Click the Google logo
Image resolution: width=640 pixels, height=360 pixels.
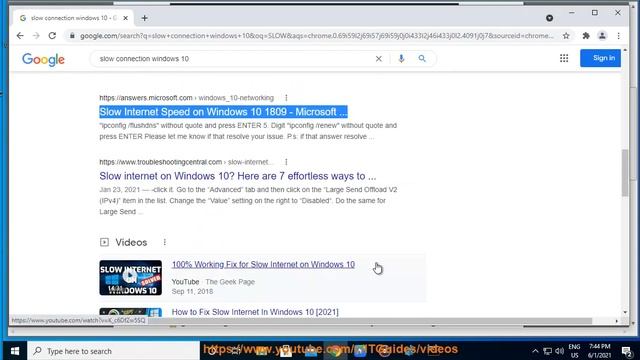(43, 60)
